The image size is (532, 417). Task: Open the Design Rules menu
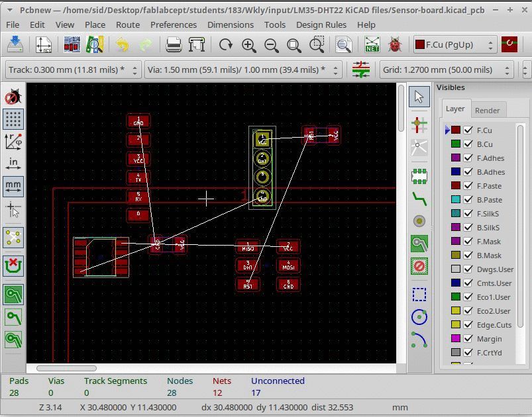point(321,24)
